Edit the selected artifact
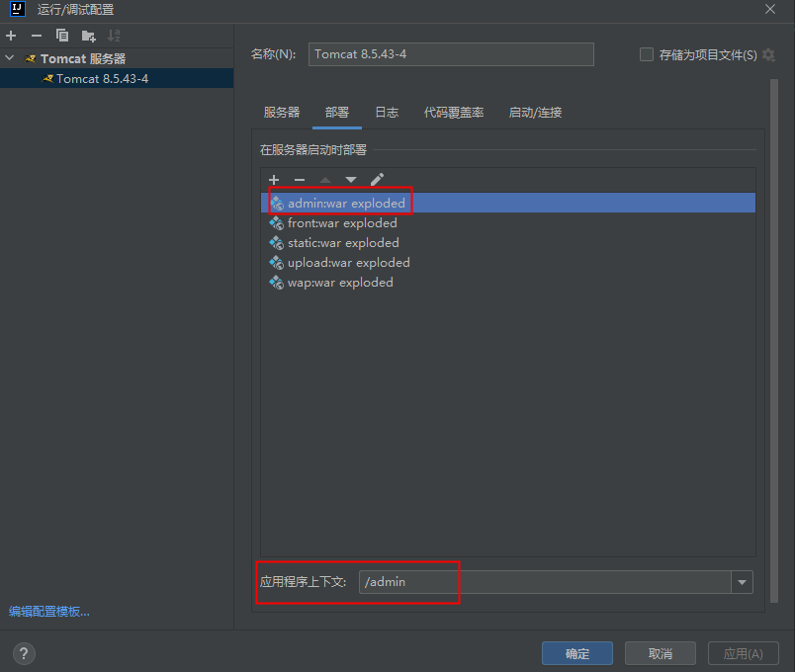Screen dimensions: 795x672 [377, 180]
